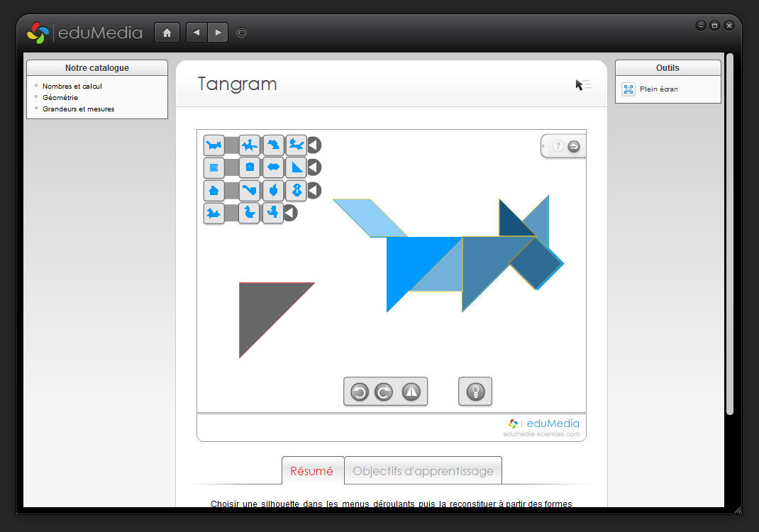Open the Résumé tab
The height and width of the screenshot is (532, 759).
coord(312,471)
